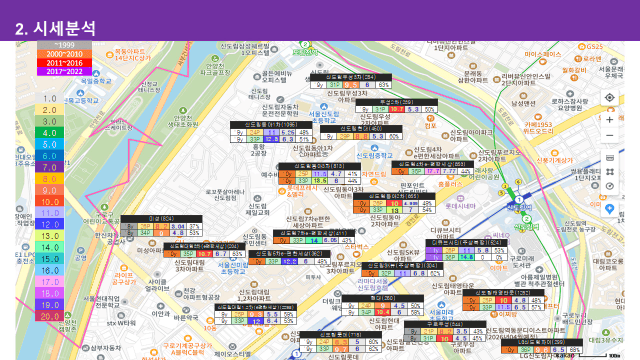Click the subway line 1 station marker
Screen dimensions: 640x360
[519, 200]
